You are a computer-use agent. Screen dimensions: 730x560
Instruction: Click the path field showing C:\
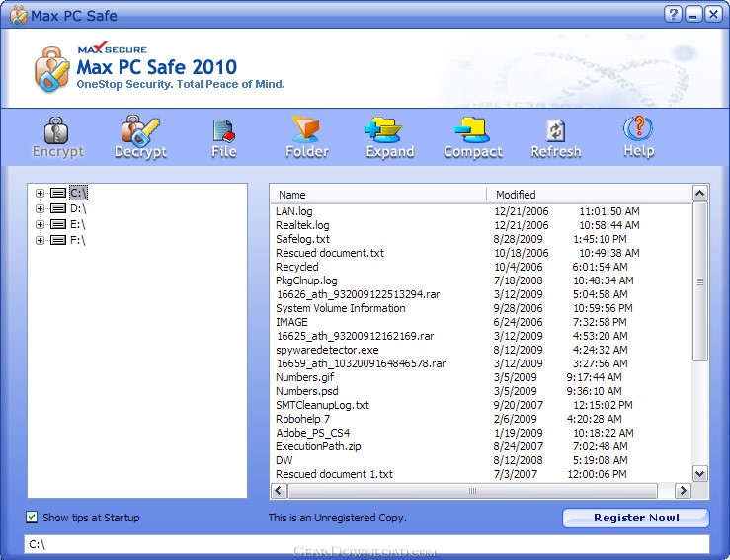[x=366, y=544]
